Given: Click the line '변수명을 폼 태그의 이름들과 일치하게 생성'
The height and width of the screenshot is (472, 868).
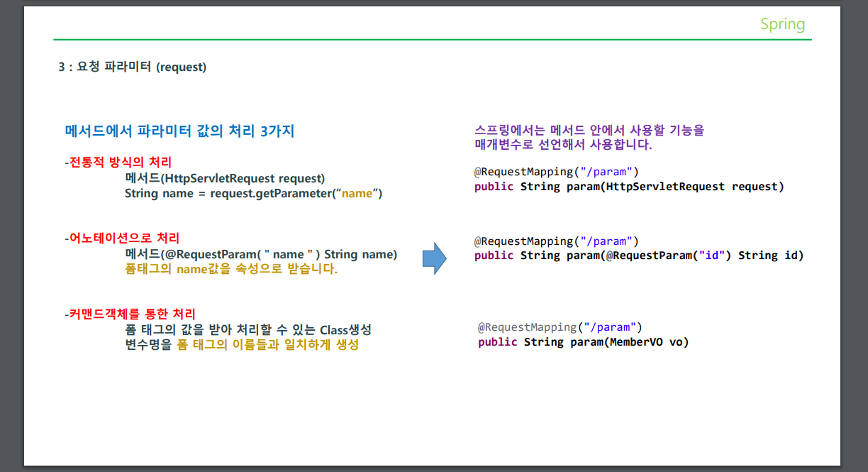Looking at the screenshot, I should 242,346.
